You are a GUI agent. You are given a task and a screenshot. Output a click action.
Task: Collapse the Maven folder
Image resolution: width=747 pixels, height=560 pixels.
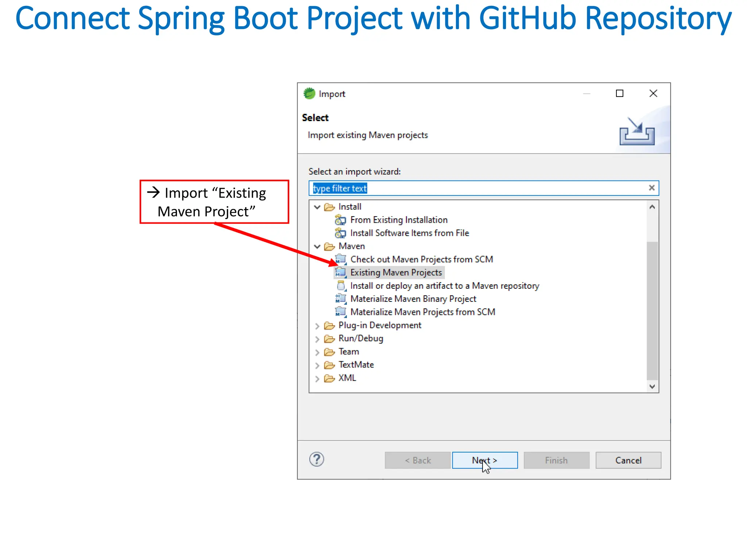point(317,246)
